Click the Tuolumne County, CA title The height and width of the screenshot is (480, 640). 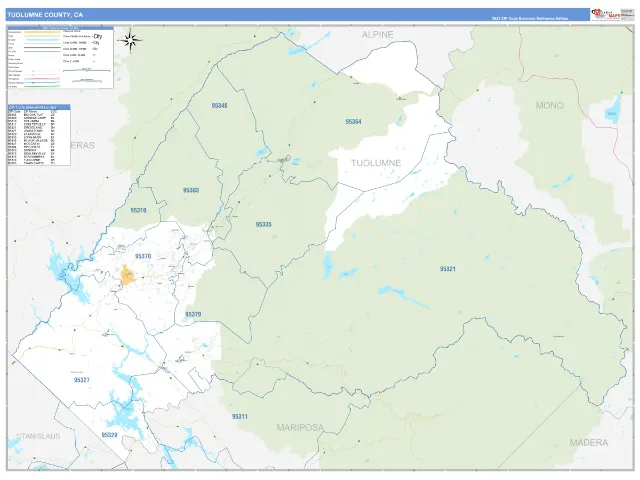click(45, 15)
